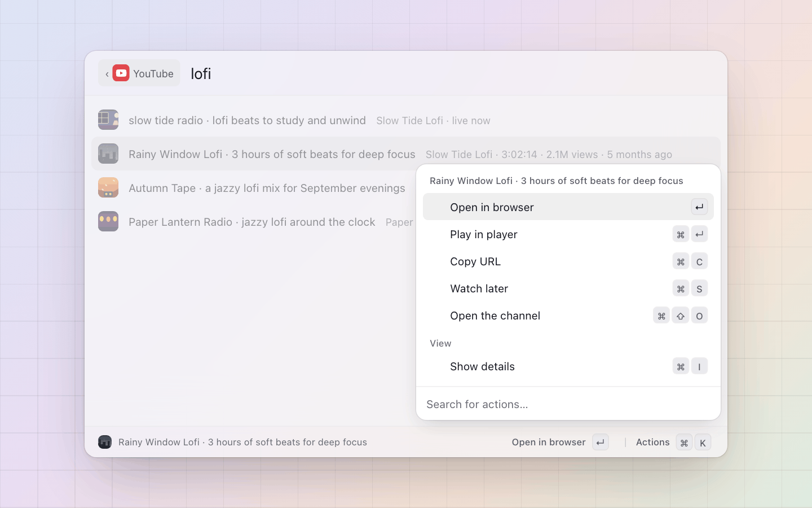
Task: Select the highlighted Rainy Window Lofi result title
Action: (x=272, y=154)
